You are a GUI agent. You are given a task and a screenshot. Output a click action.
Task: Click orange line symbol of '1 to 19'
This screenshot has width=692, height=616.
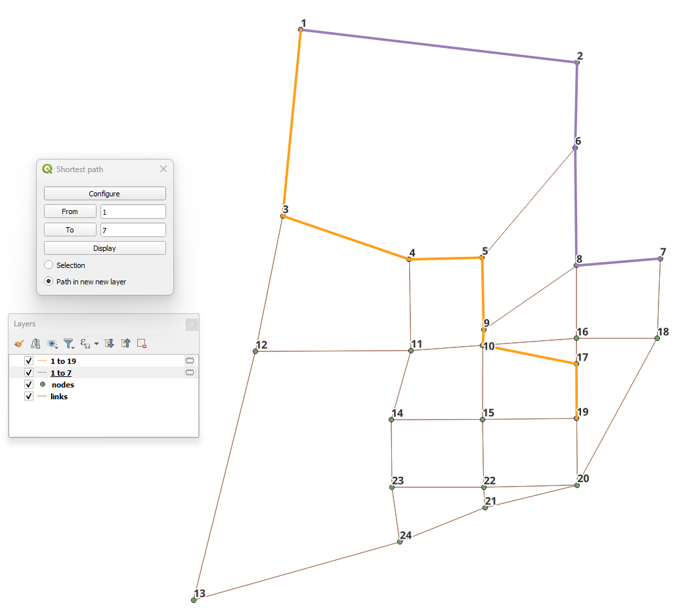[x=42, y=361]
